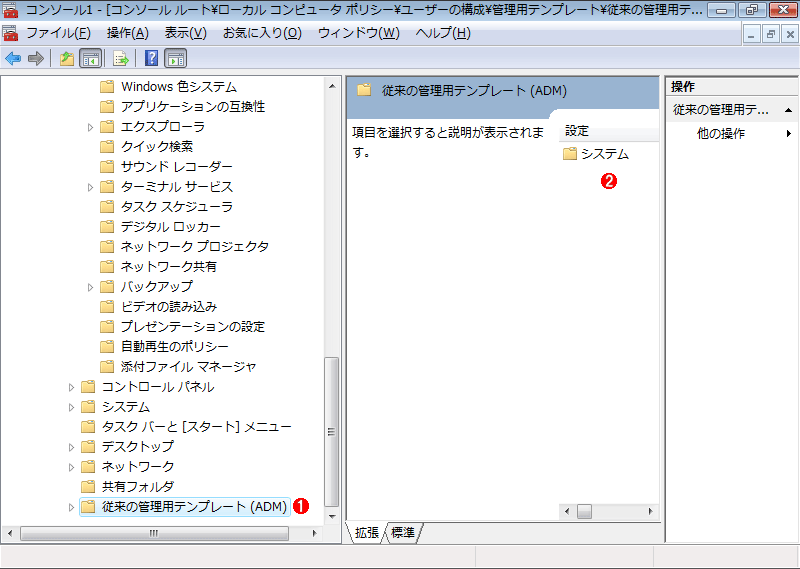Click the デジタル ロッカー folder icon
800x569 pixels.
107,227
